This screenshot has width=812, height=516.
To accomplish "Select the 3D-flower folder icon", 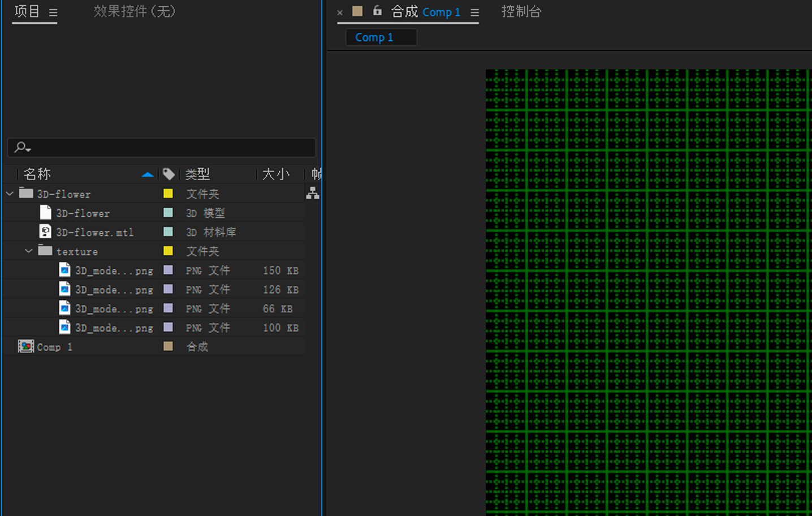I will click(x=26, y=193).
